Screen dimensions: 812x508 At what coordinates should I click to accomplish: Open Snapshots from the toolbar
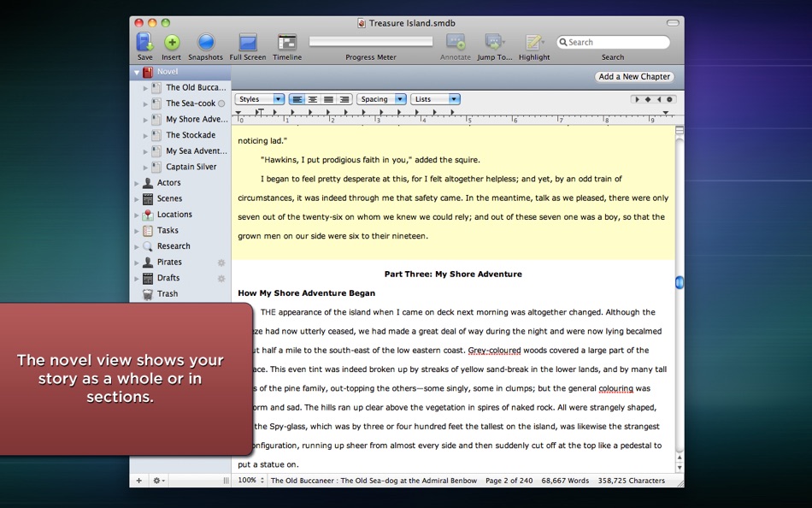click(205, 42)
